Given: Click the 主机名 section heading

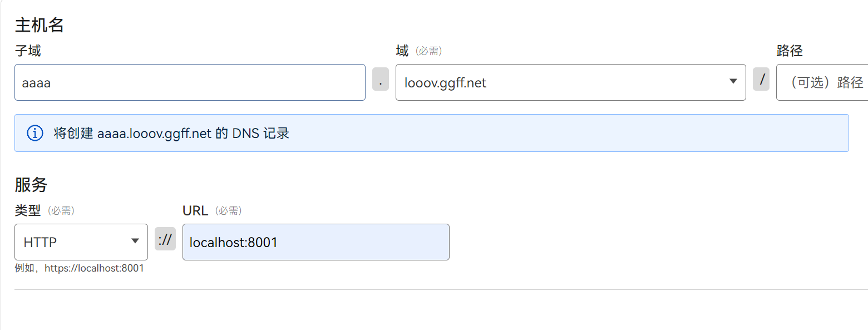Looking at the screenshot, I should pyautogui.click(x=39, y=25).
